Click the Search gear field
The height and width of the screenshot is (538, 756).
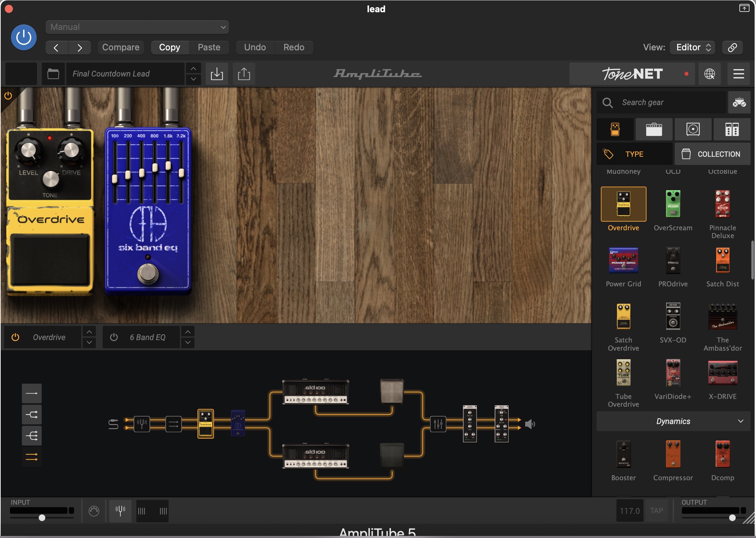coord(661,102)
